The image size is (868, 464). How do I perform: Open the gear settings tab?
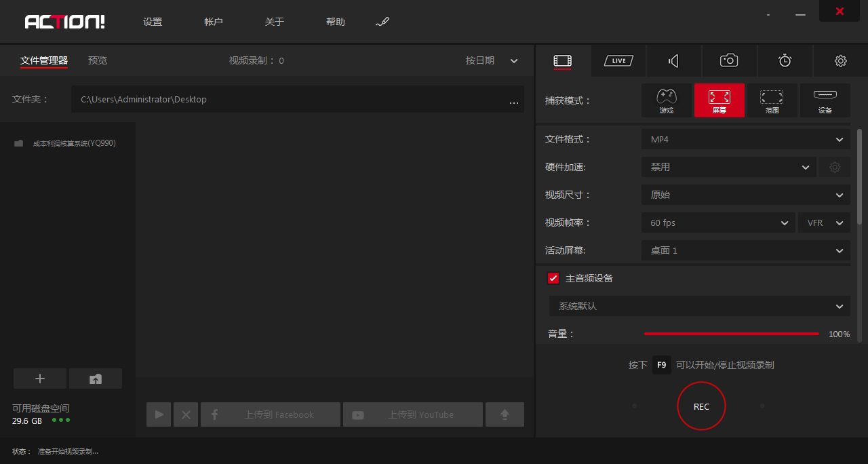click(x=840, y=61)
